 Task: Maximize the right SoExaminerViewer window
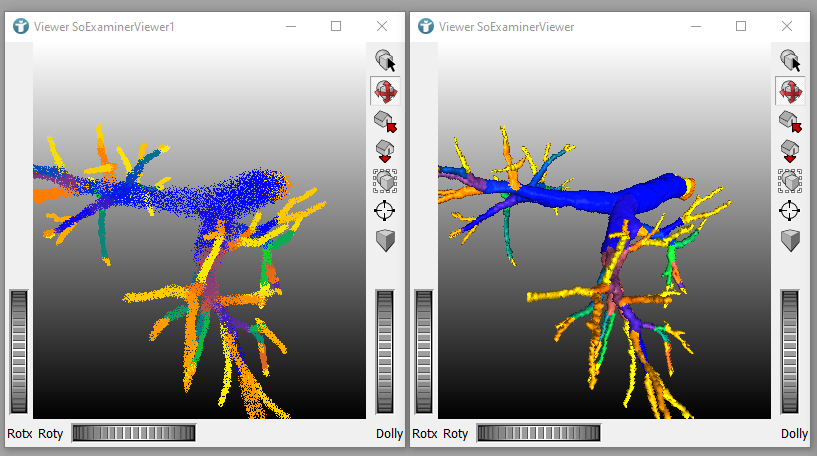click(x=741, y=26)
